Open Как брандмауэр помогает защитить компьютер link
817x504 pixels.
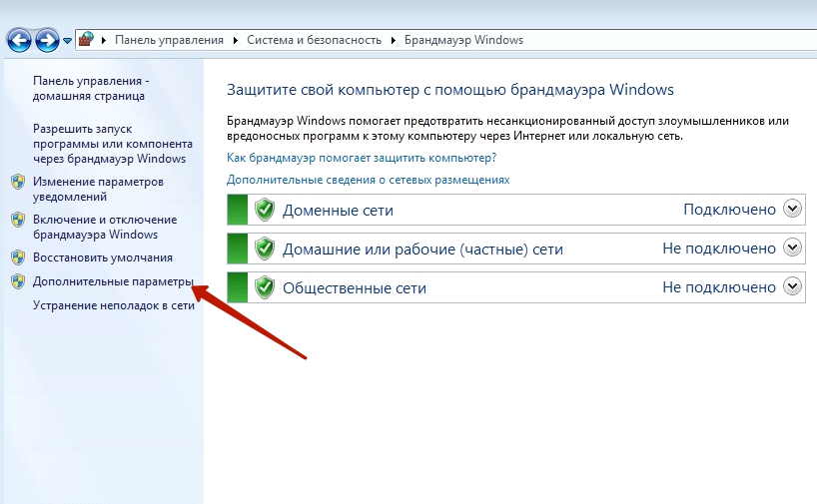362,158
